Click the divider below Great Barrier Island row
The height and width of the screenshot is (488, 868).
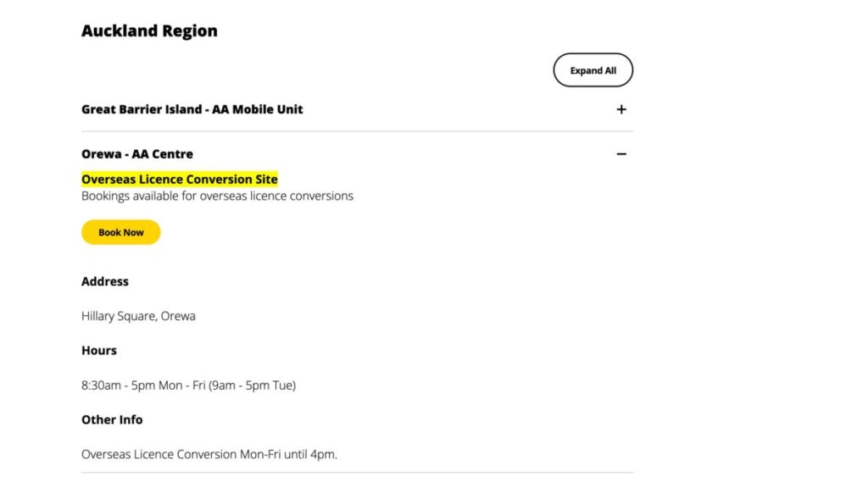[356, 130]
